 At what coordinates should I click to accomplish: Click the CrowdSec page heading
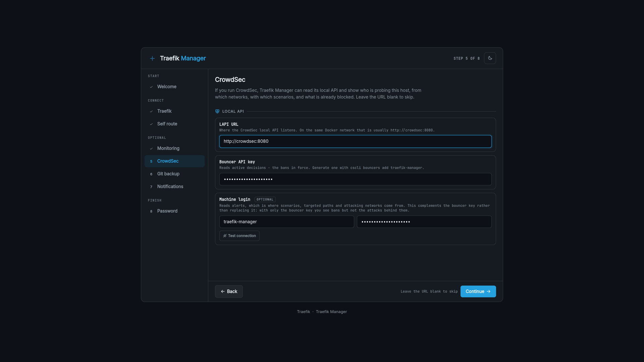[230, 80]
